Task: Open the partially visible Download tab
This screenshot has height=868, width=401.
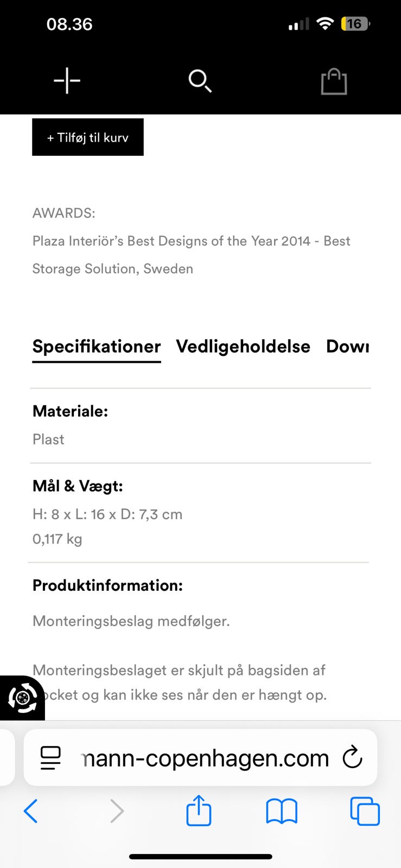Action: coord(347,347)
